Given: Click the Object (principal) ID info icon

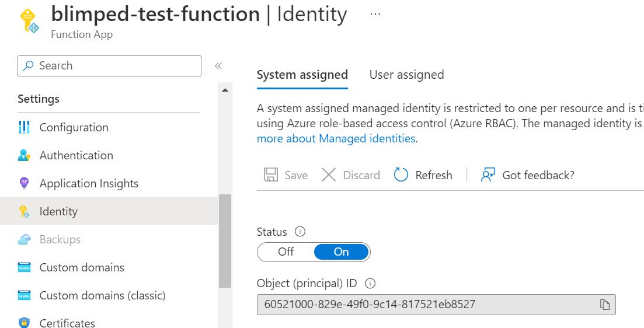Looking at the screenshot, I should coord(370,284).
